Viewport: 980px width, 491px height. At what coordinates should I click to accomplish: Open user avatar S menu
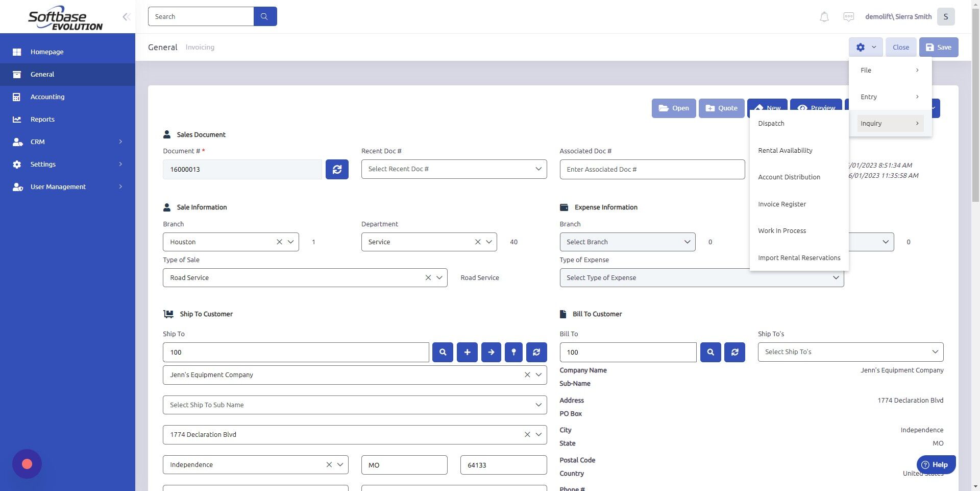[x=946, y=16]
